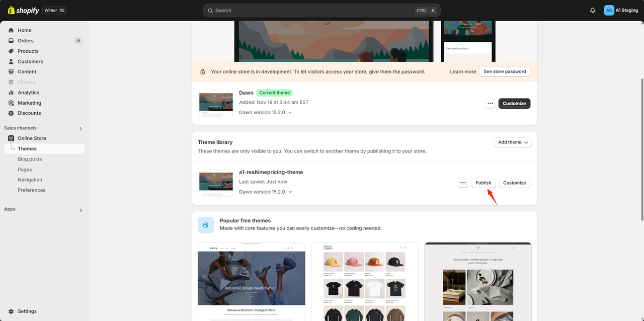This screenshot has width=644, height=321.
Task: Click the Content icon in sidebar
Action: click(x=11, y=71)
